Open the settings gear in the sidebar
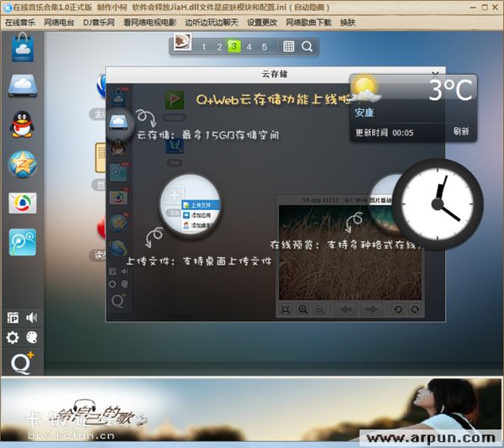 13,337
